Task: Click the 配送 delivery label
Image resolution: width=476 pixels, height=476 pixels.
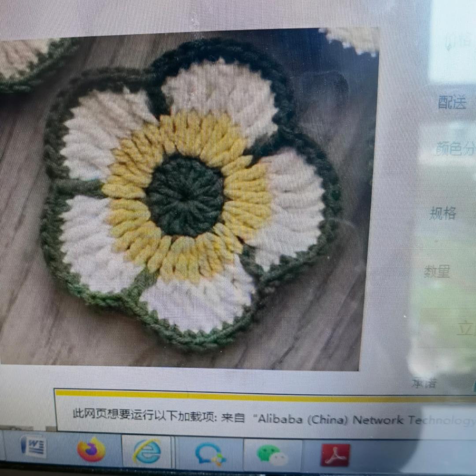Action: (x=452, y=102)
